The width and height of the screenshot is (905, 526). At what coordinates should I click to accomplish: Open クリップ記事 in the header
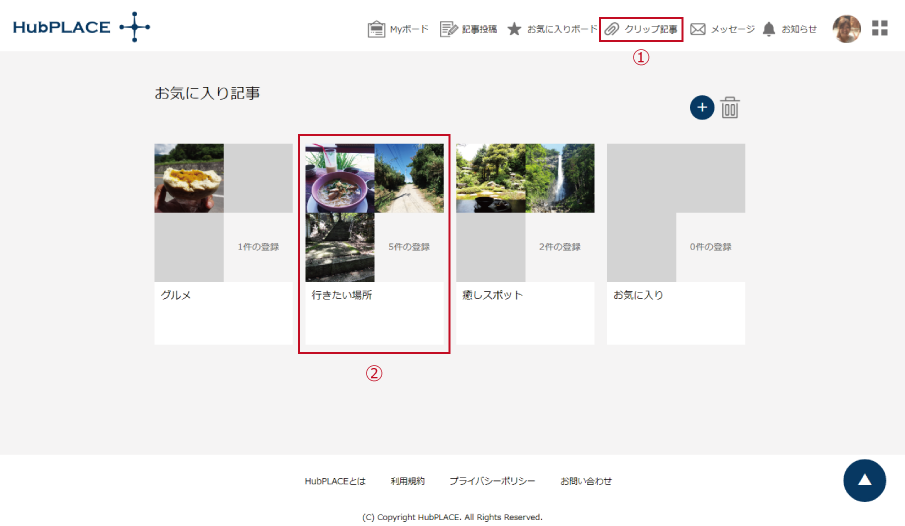pyautogui.click(x=641, y=29)
